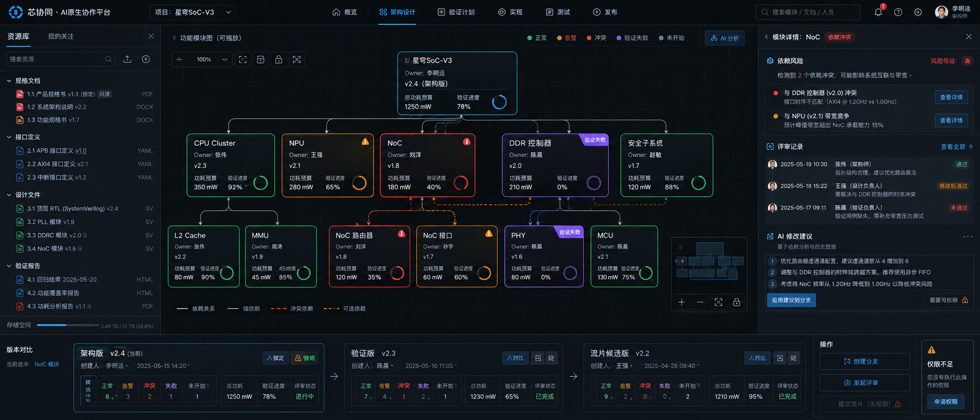Toggle the 正常 status legend filter
The image size is (980, 420).
(537, 38)
